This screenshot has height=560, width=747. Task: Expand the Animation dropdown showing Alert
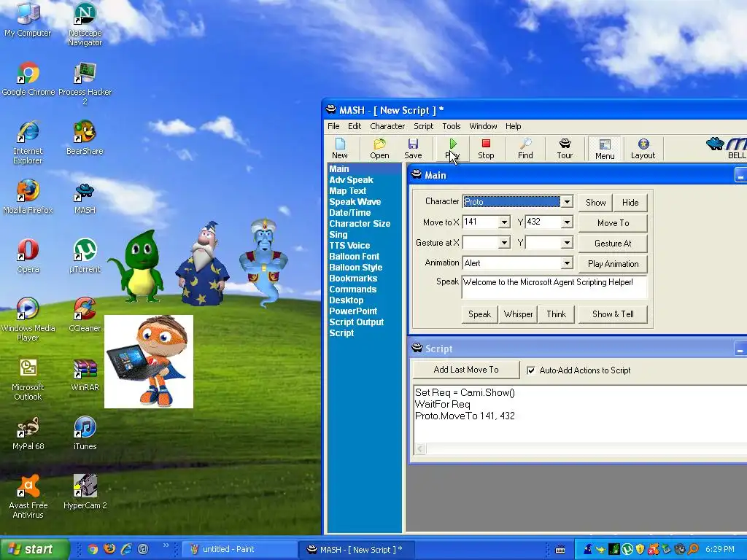point(566,263)
